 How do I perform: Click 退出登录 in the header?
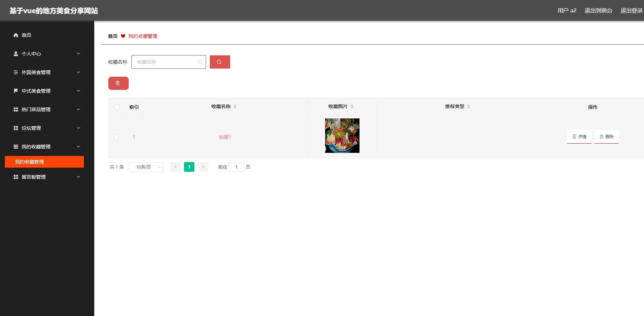631,11
